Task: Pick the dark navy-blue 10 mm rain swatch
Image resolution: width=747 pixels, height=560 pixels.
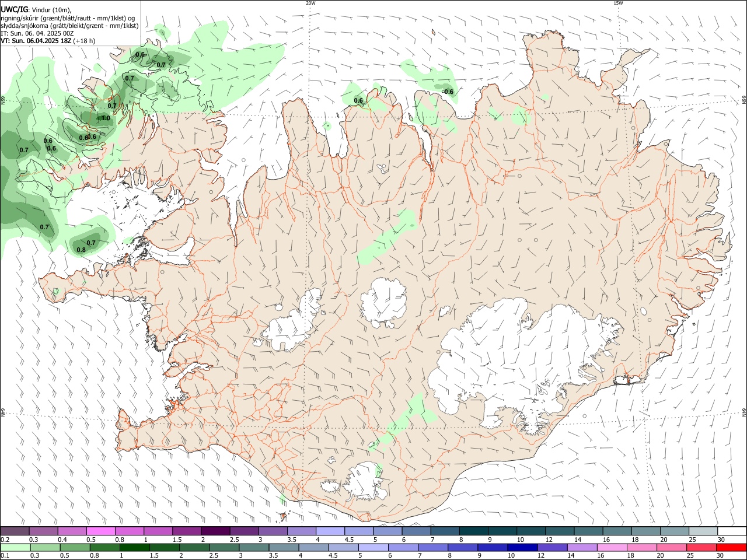Action: point(521,548)
